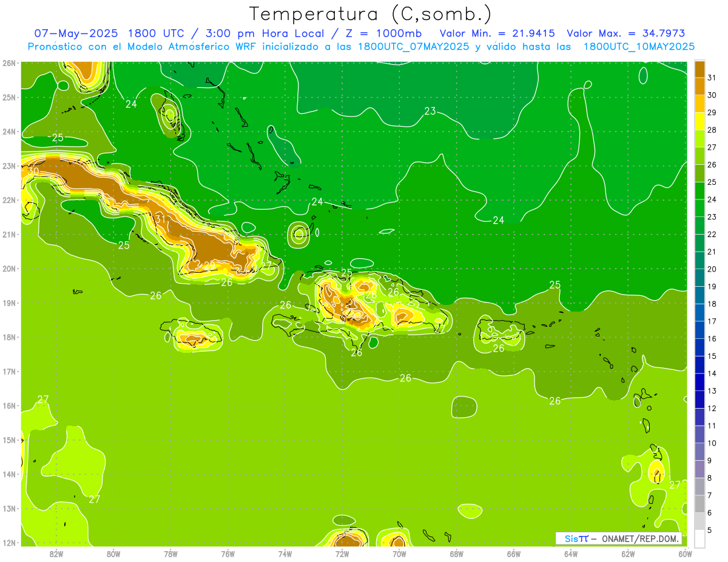The image size is (728, 562).
Task: Click the orange scale segment between 30 and 31
Action: pyautogui.click(x=699, y=87)
